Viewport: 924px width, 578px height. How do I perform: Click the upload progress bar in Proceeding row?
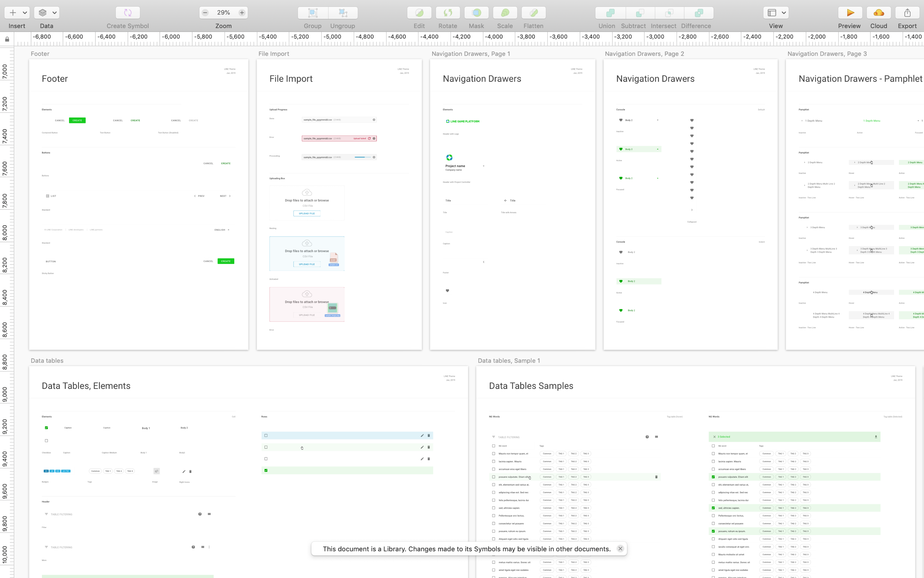[x=362, y=157]
